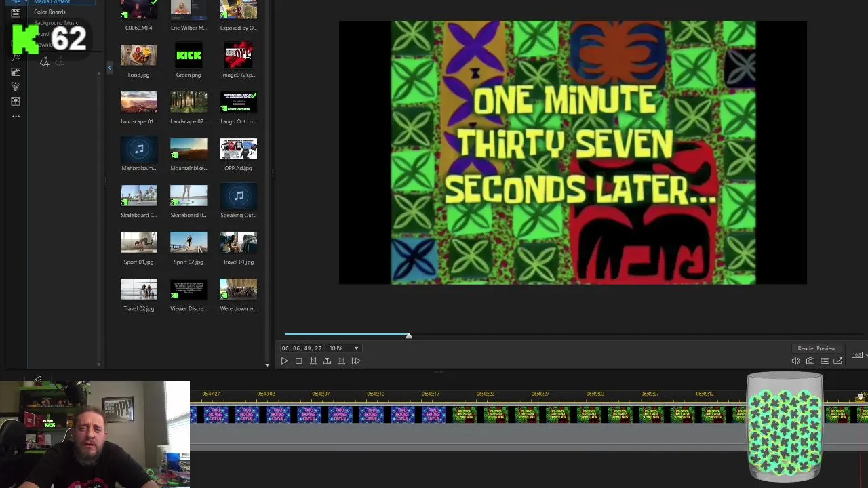This screenshot has height=488, width=868.
Task: Select the Travel 02.jpg thumbnail
Action: [x=139, y=289]
